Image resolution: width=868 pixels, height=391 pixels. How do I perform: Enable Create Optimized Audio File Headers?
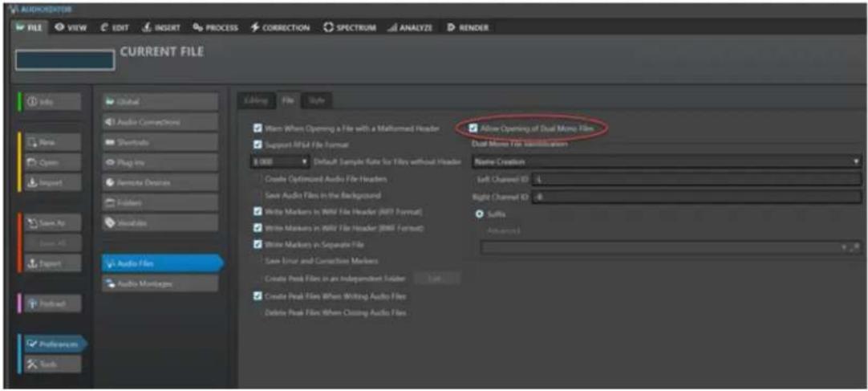[x=258, y=179]
